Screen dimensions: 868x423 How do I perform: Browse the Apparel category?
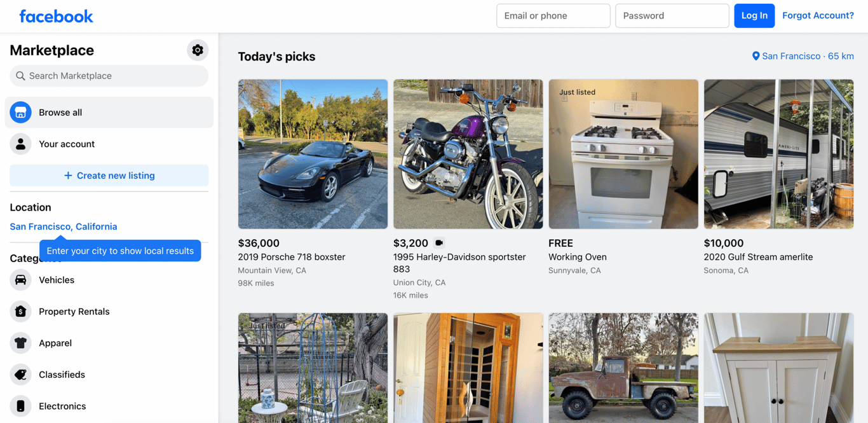pyautogui.click(x=55, y=343)
